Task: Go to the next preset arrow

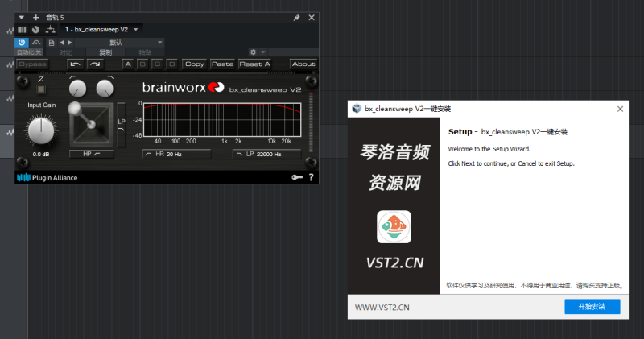Action: point(70,43)
